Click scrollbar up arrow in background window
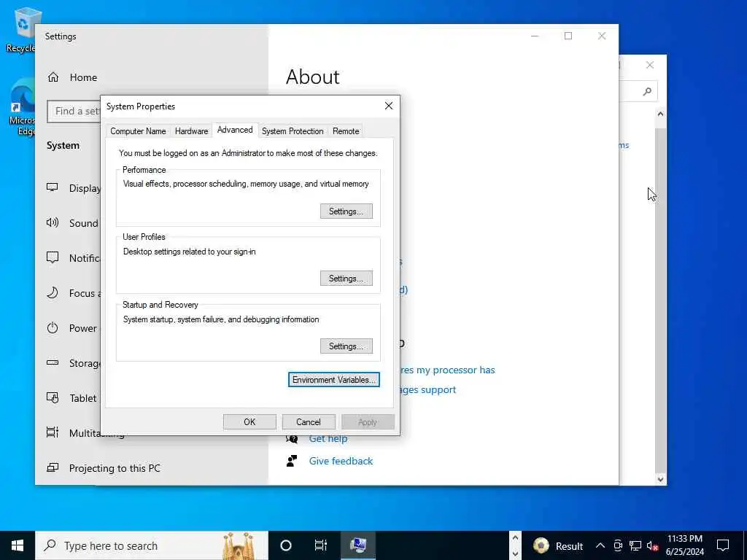This screenshot has height=560, width=747. [660, 114]
